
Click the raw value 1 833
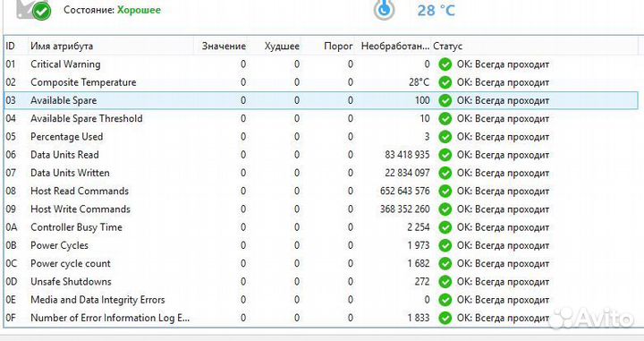418,318
